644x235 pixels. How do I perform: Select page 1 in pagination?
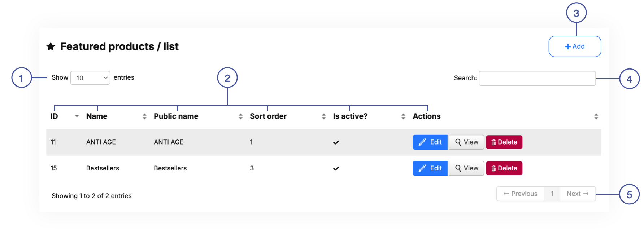tap(552, 194)
